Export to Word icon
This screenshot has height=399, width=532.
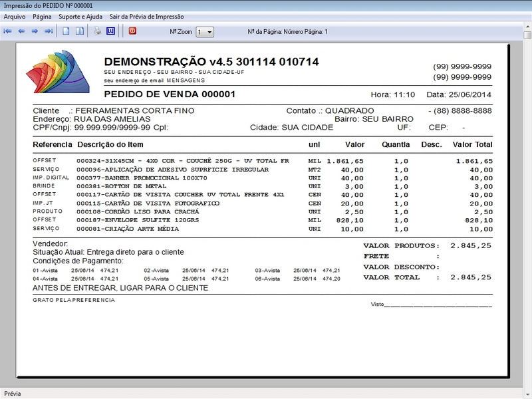[x=110, y=31]
